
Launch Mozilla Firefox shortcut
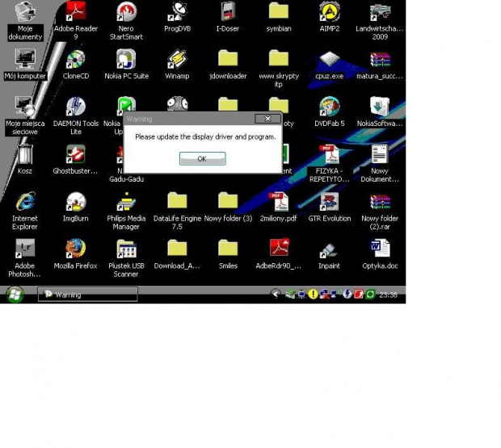click(76, 249)
